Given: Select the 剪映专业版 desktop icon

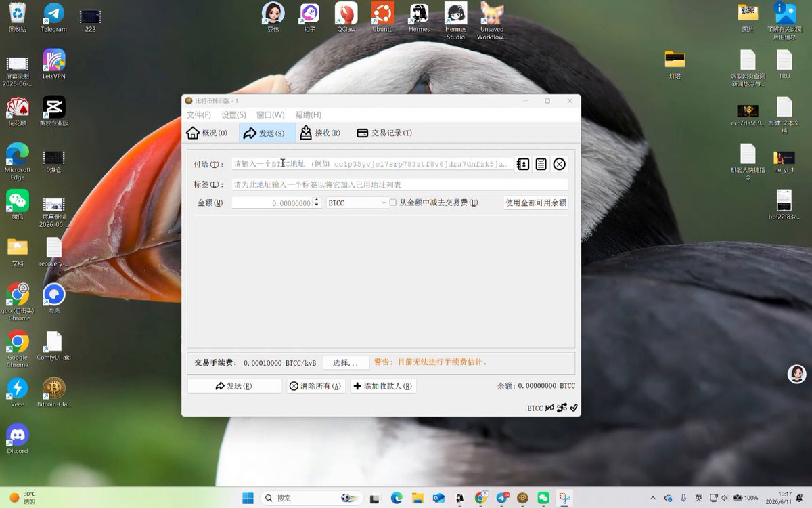Looking at the screenshot, I should click(53, 111).
